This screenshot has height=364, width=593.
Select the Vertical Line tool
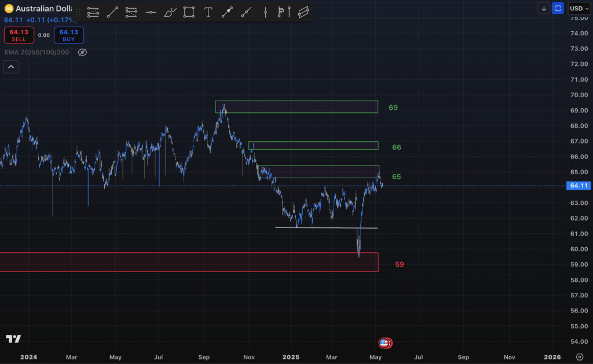(x=265, y=12)
